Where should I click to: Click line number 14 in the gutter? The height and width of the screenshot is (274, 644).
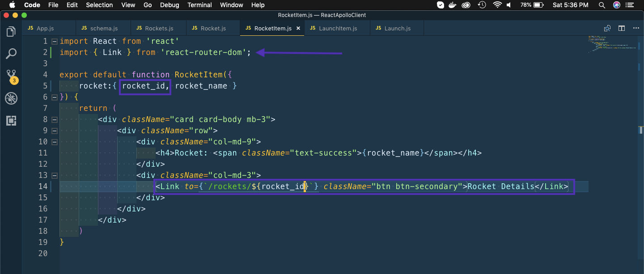[42, 186]
